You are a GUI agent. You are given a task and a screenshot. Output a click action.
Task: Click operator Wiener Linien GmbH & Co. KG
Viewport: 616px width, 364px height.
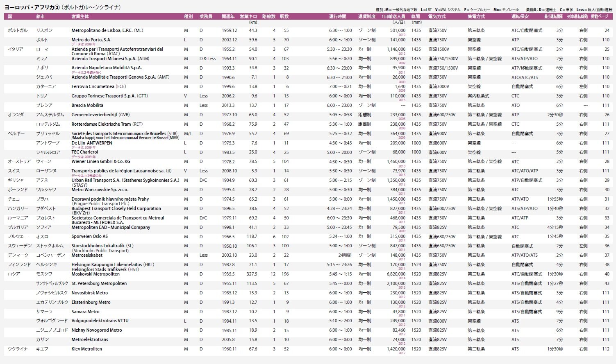pos(101,162)
